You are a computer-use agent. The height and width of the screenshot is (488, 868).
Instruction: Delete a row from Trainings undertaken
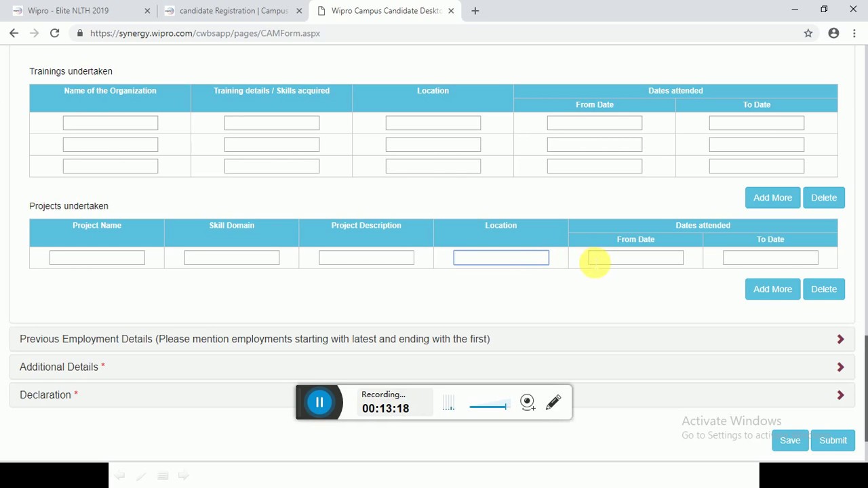tap(824, 198)
